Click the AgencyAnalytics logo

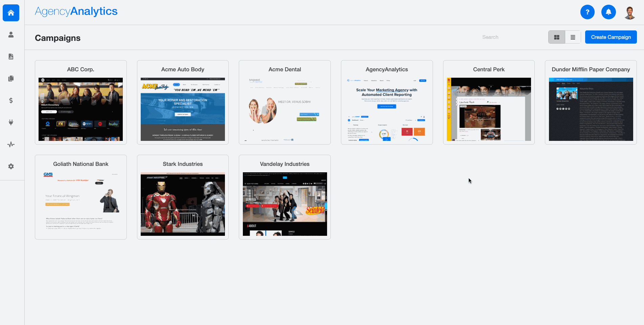(x=76, y=11)
